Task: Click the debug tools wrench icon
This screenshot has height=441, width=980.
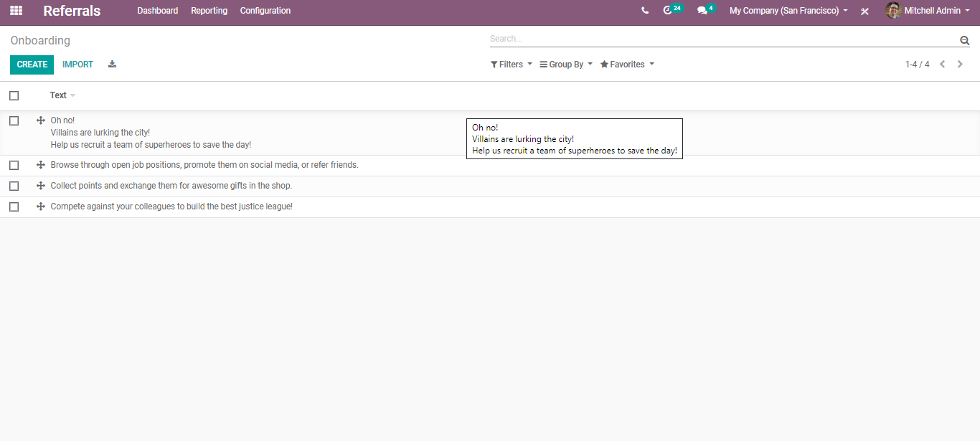Action: point(864,11)
